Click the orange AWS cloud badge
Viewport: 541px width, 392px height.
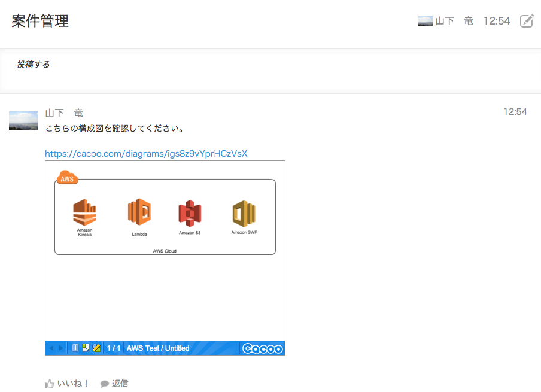[x=67, y=177]
